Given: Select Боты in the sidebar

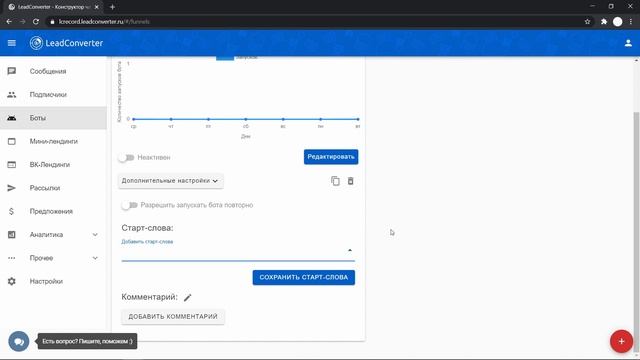Looking at the screenshot, I should (x=53, y=118).
